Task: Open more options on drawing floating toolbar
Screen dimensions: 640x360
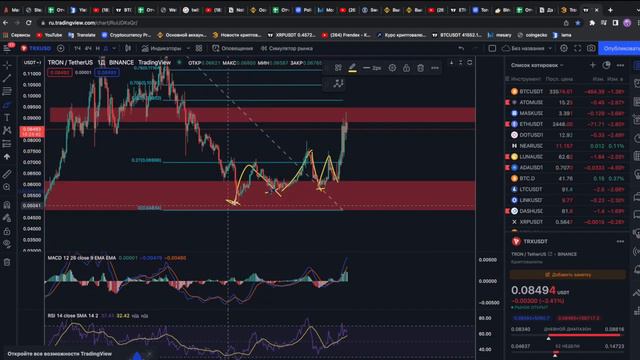Action: pos(435,68)
